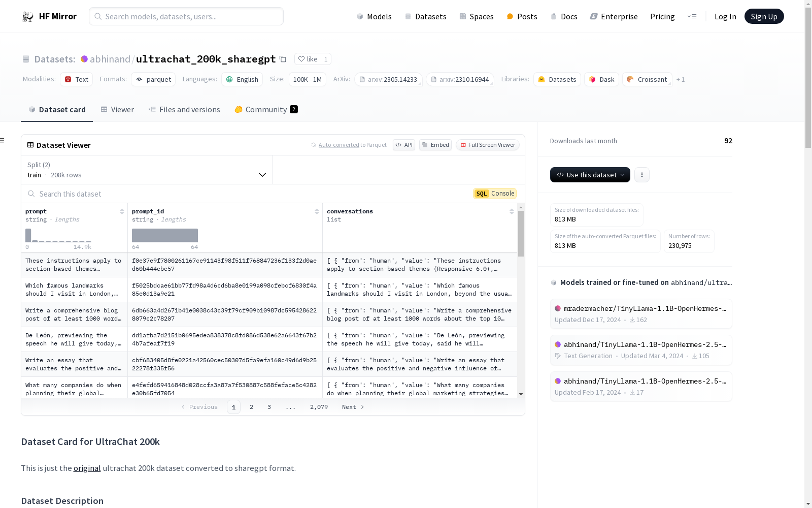This screenshot has height=508, width=812.
Task: Go to page 3 of the table
Action: coord(269,407)
